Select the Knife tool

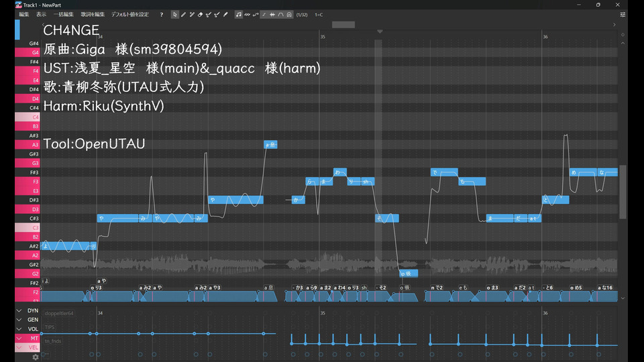tap(225, 15)
